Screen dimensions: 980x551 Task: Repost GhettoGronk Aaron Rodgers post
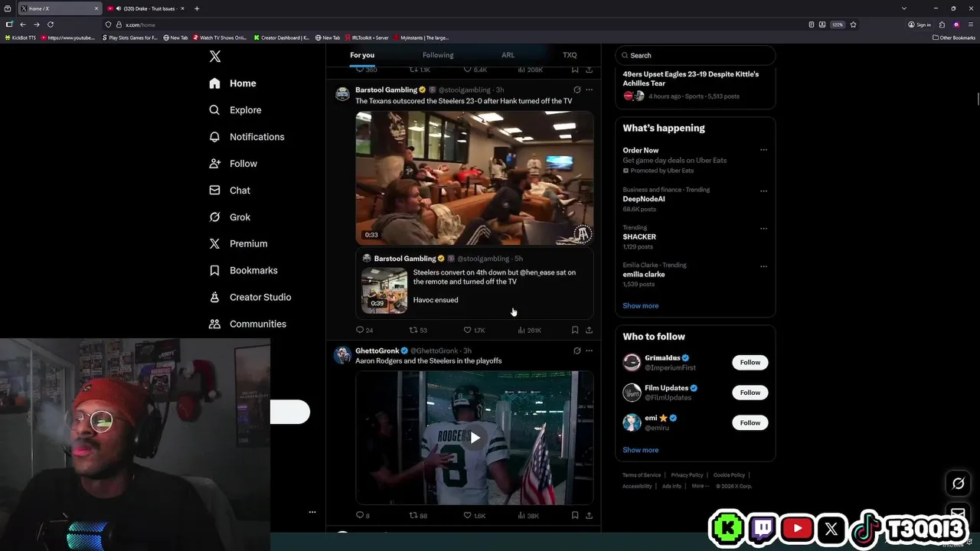[x=418, y=516]
